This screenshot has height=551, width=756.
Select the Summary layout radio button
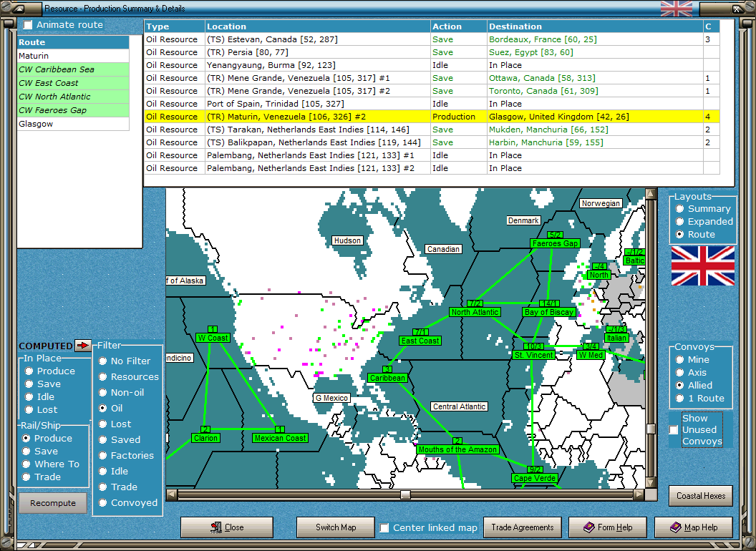coord(679,209)
